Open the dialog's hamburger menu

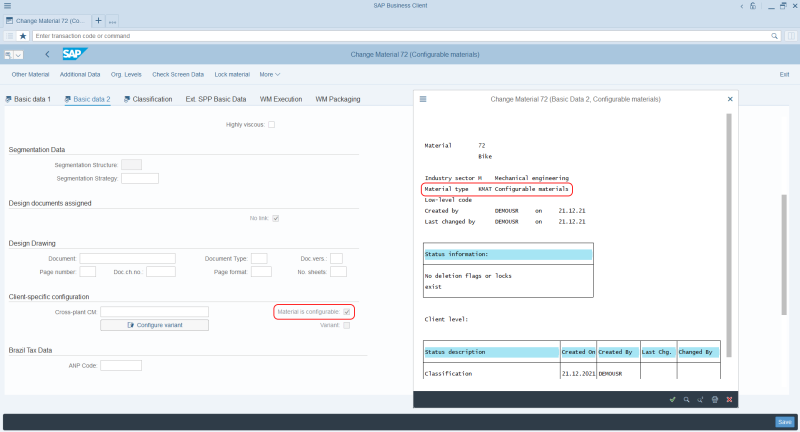pos(423,99)
